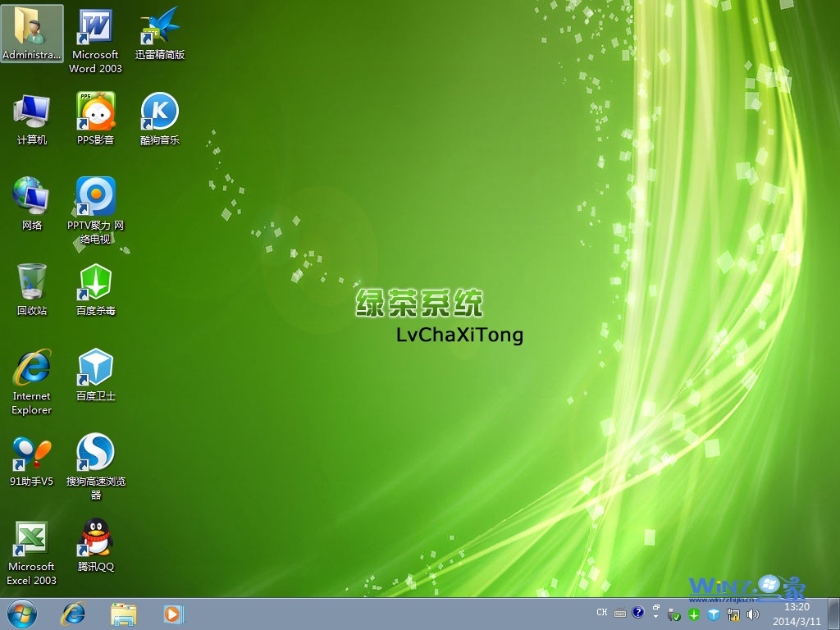The image size is (840, 630).
Task: Open the Windows Start menu orb
Action: (x=22, y=614)
